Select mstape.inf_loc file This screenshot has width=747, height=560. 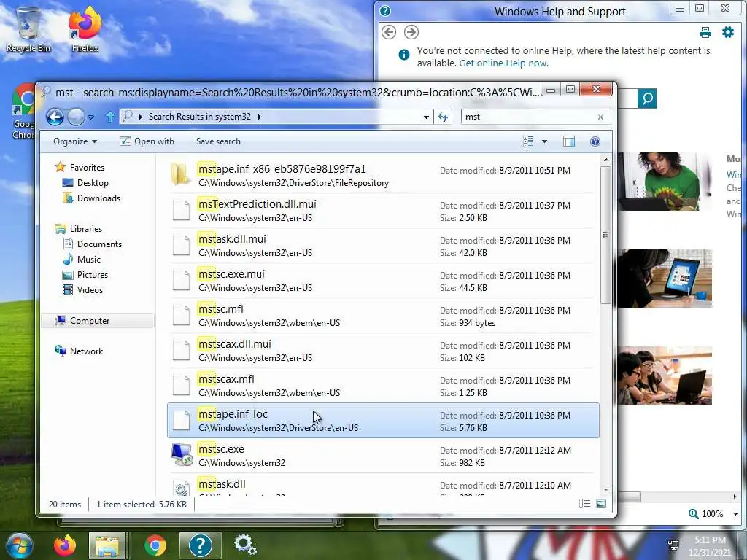[382, 421]
